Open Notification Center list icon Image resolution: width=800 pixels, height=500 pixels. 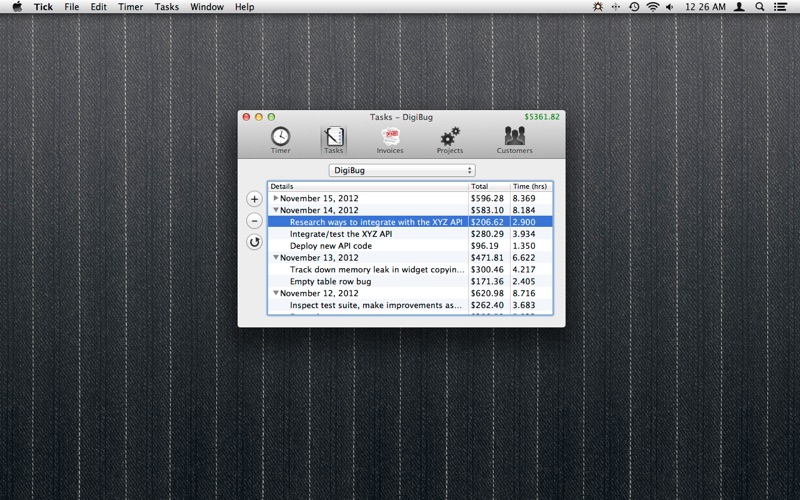[x=780, y=7]
